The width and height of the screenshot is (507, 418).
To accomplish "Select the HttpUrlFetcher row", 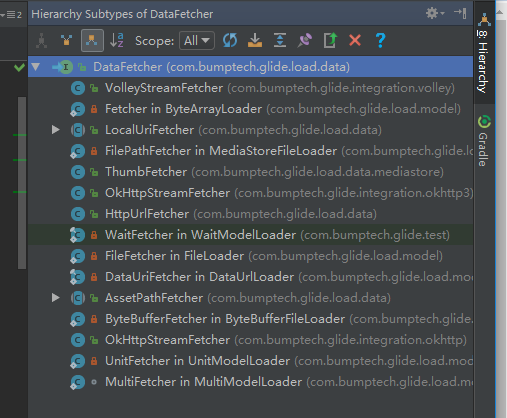I will [x=250, y=214].
